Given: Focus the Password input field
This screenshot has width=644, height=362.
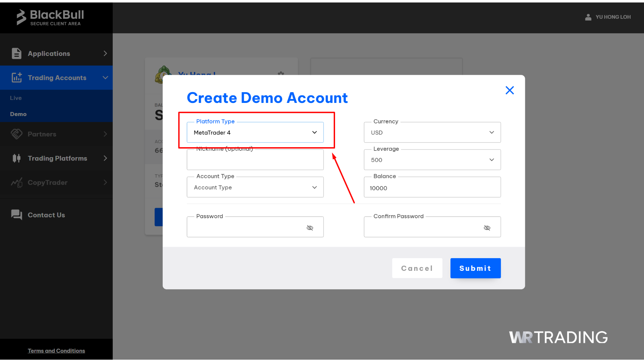Looking at the screenshot, I should (x=255, y=227).
